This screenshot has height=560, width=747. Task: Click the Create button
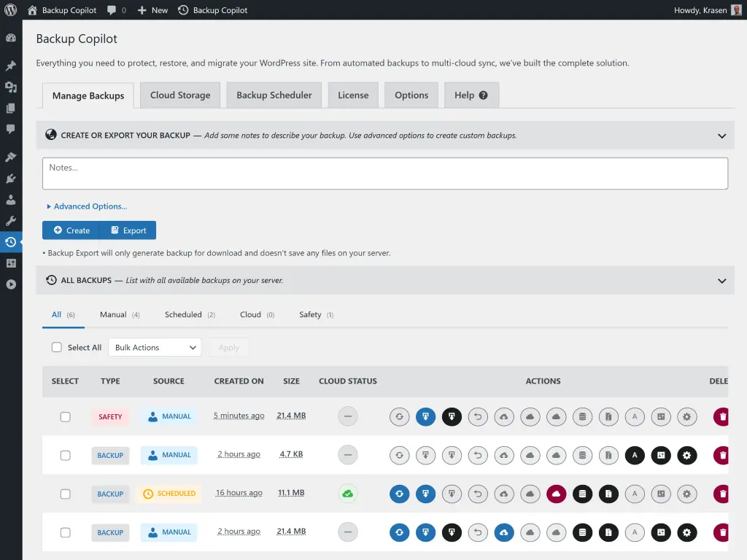[71, 230]
